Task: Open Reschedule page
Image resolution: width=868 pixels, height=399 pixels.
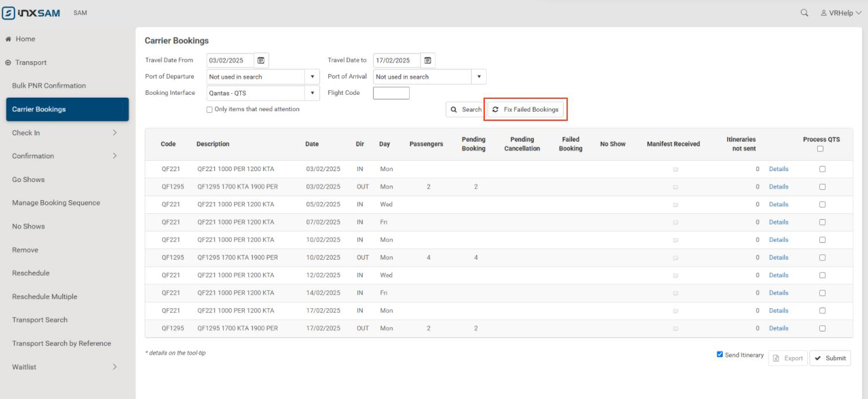Action: pyautogui.click(x=31, y=273)
